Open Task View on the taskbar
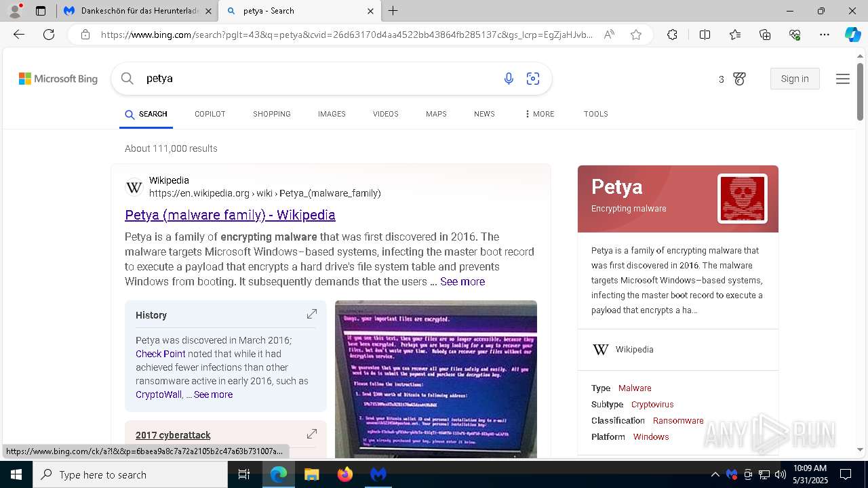 pos(244,474)
